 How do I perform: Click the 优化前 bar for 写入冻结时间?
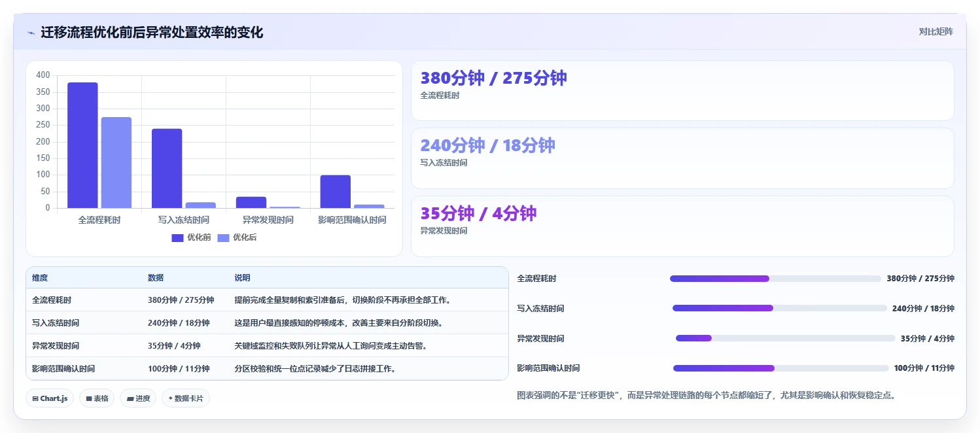(167, 169)
